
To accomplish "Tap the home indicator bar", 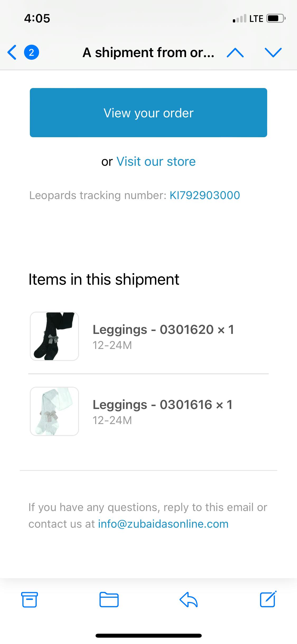I will [x=148, y=636].
